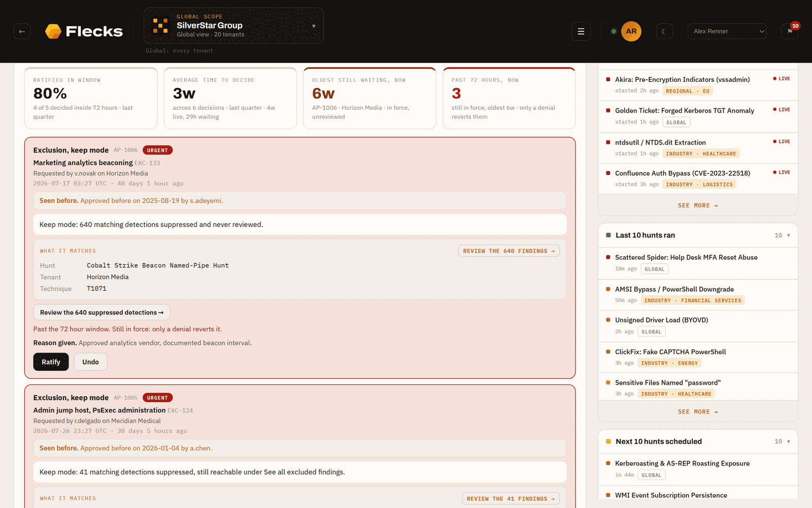This screenshot has width=812, height=508.
Task: Click Review the 41 findings link
Action: (511, 498)
